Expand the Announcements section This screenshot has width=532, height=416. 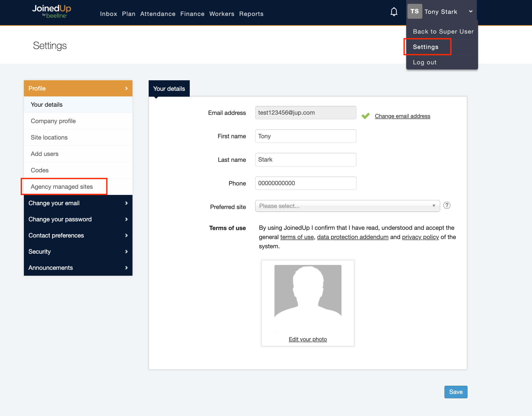[x=78, y=268]
